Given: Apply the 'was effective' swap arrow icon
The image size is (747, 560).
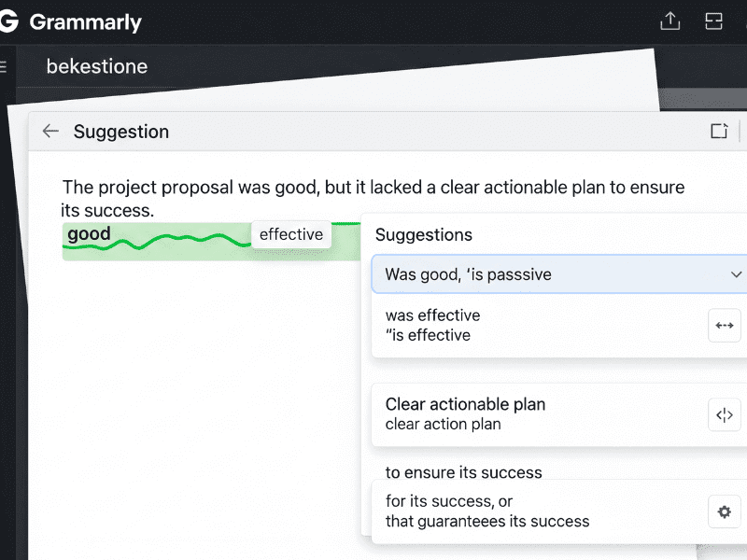Looking at the screenshot, I should coord(725,325).
